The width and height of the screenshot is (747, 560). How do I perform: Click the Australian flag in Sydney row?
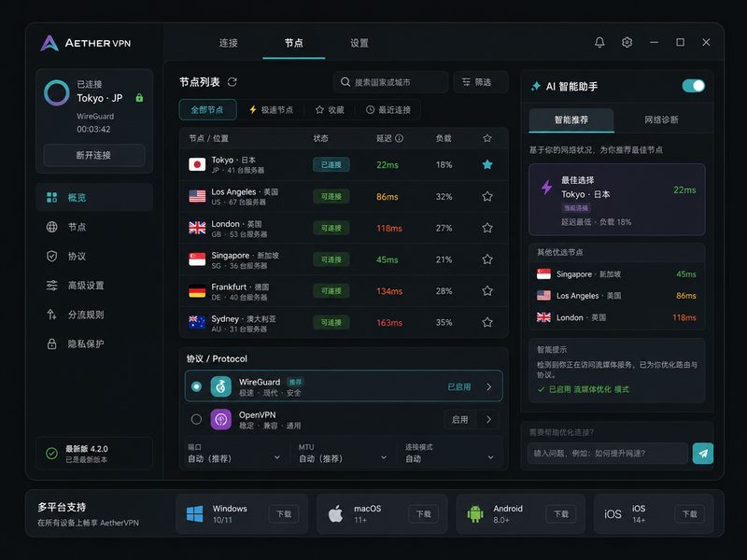click(x=197, y=322)
